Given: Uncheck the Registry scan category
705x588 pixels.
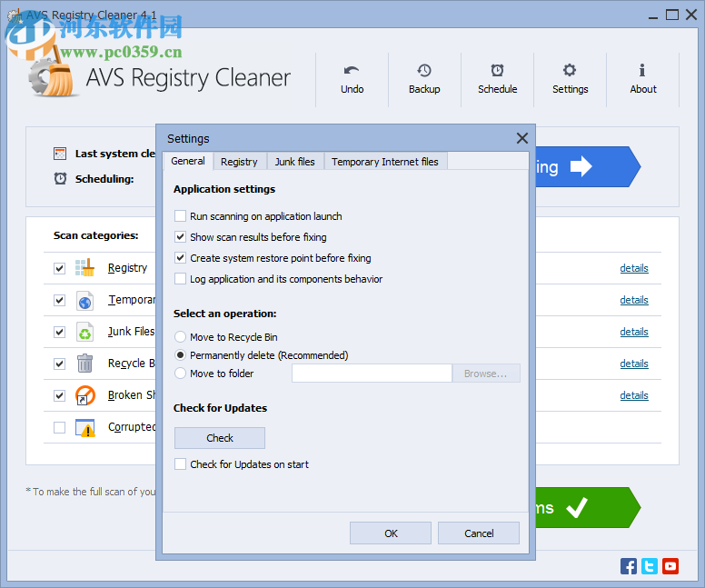Looking at the screenshot, I should click(x=59, y=269).
